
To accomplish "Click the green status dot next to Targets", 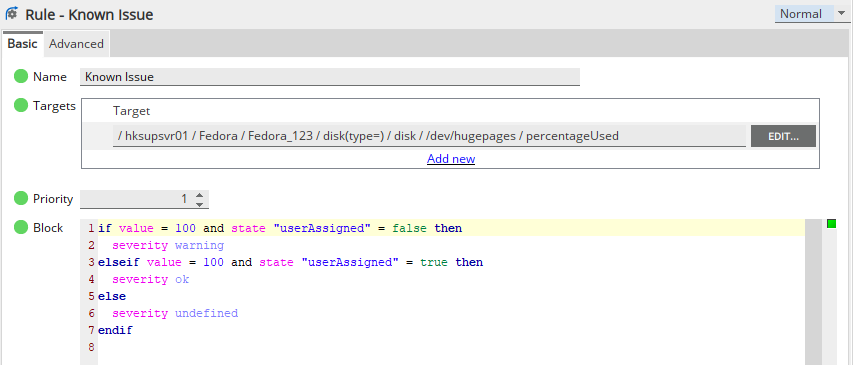I will click(x=21, y=106).
